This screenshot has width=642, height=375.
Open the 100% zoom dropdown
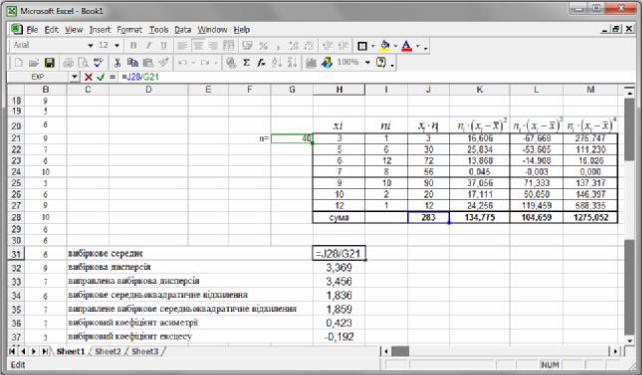(367, 63)
